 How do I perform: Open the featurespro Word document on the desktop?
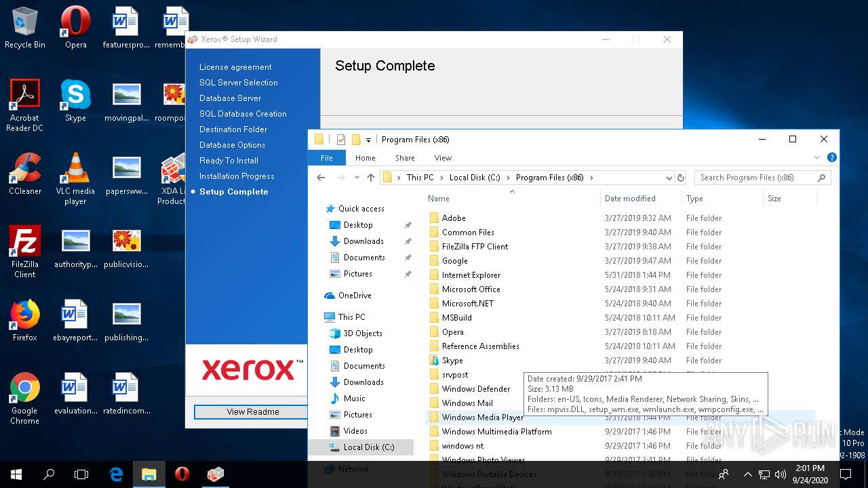pos(126,28)
